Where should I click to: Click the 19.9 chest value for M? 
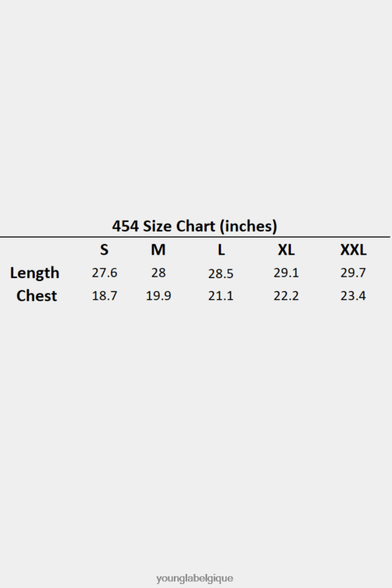pyautogui.click(x=158, y=296)
